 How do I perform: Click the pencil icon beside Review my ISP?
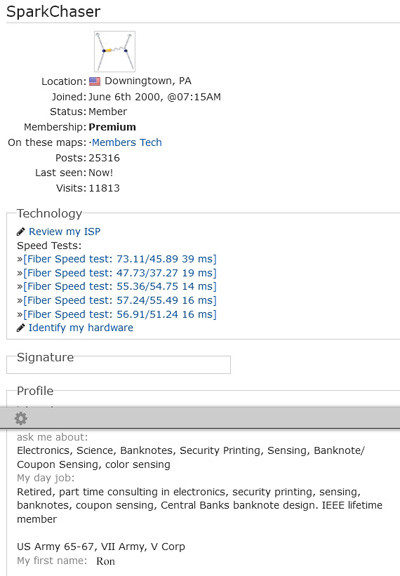click(x=21, y=232)
